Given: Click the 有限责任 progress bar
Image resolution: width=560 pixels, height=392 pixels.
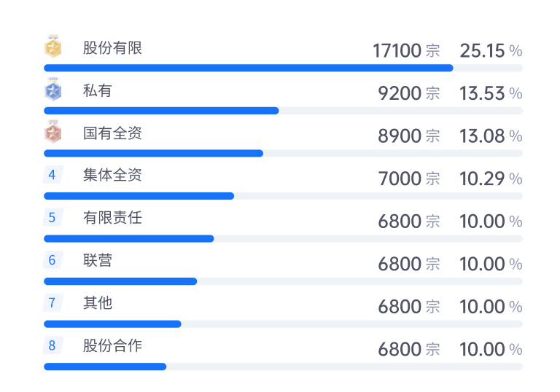Looking at the screenshot, I should (283, 238).
